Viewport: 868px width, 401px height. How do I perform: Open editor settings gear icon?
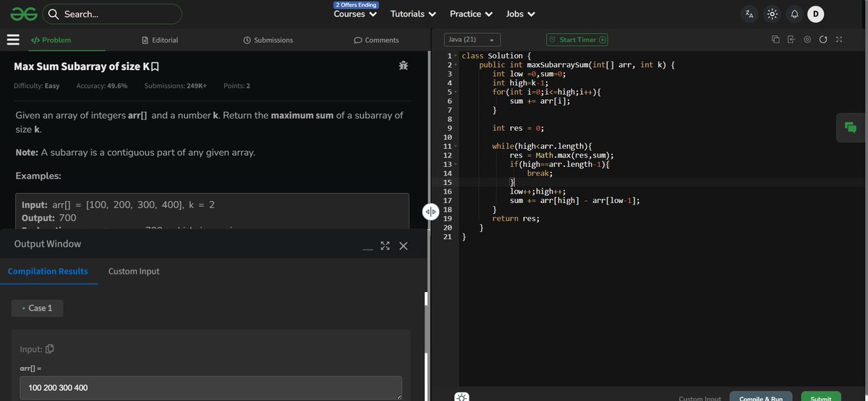tap(807, 40)
